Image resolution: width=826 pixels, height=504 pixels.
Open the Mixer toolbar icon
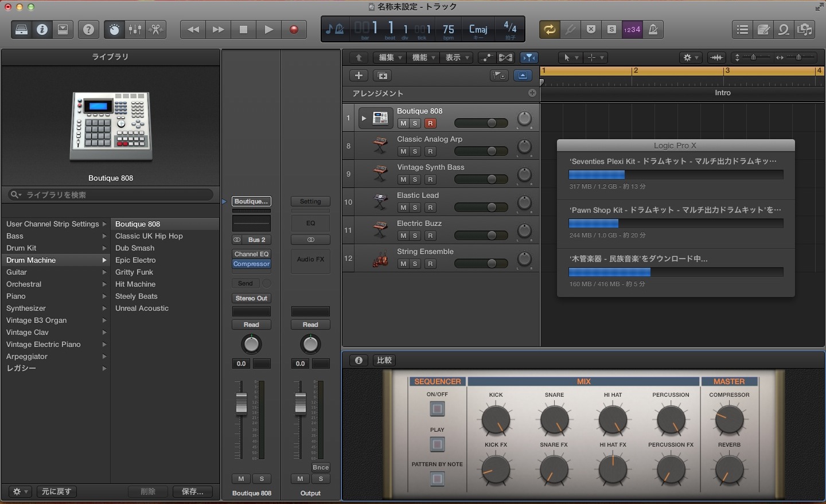(135, 30)
